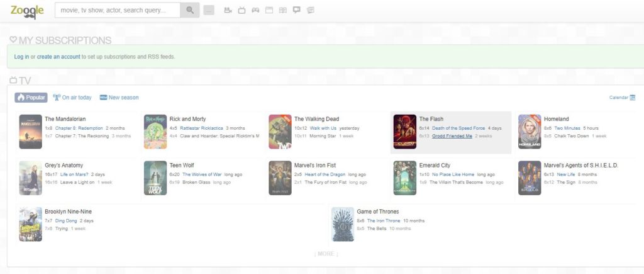This screenshot has height=274, width=644.
Task: Open episode The Wolves of War
Action: pyautogui.click(x=202, y=174)
